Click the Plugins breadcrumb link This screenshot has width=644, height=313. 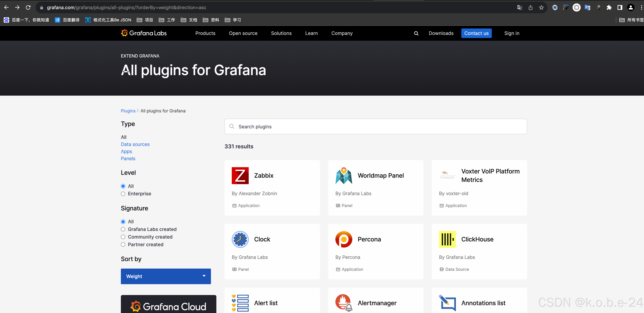pyautogui.click(x=128, y=111)
